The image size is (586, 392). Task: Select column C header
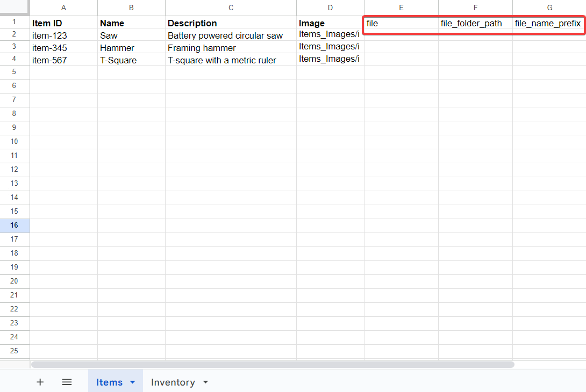click(x=231, y=8)
